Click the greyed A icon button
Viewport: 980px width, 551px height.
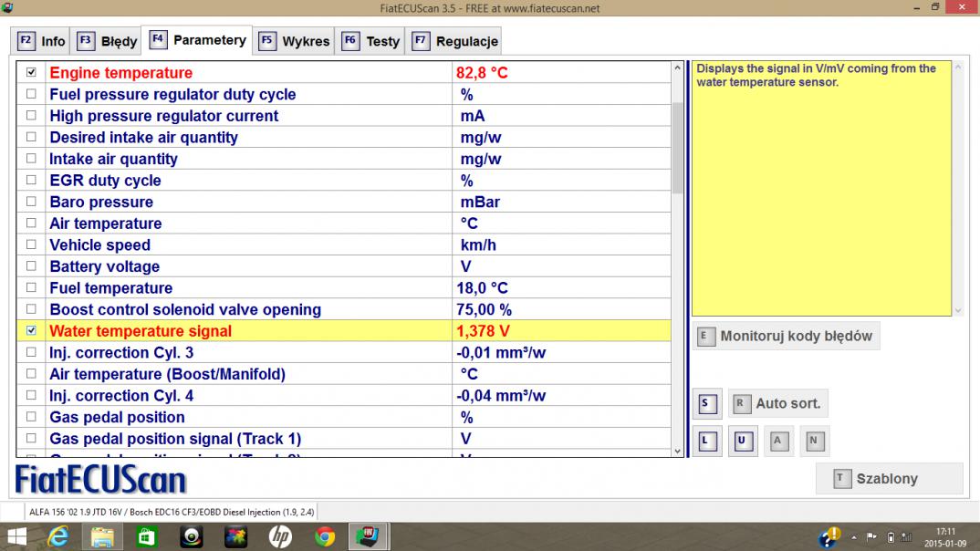click(778, 442)
